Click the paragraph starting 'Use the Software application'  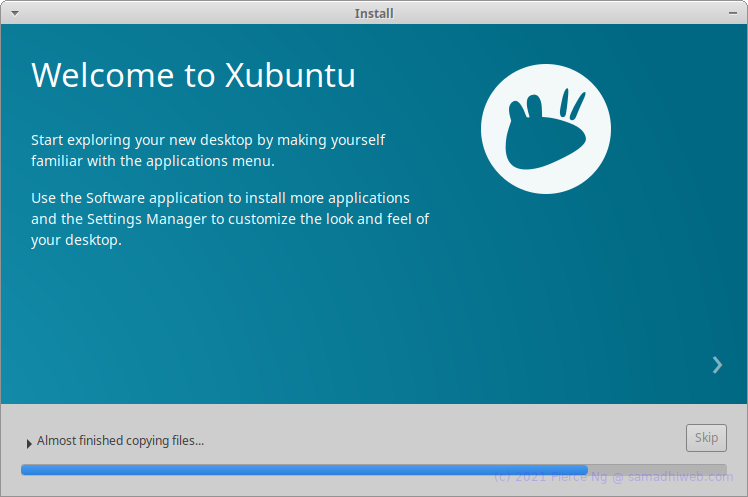pyautogui.click(x=230, y=219)
